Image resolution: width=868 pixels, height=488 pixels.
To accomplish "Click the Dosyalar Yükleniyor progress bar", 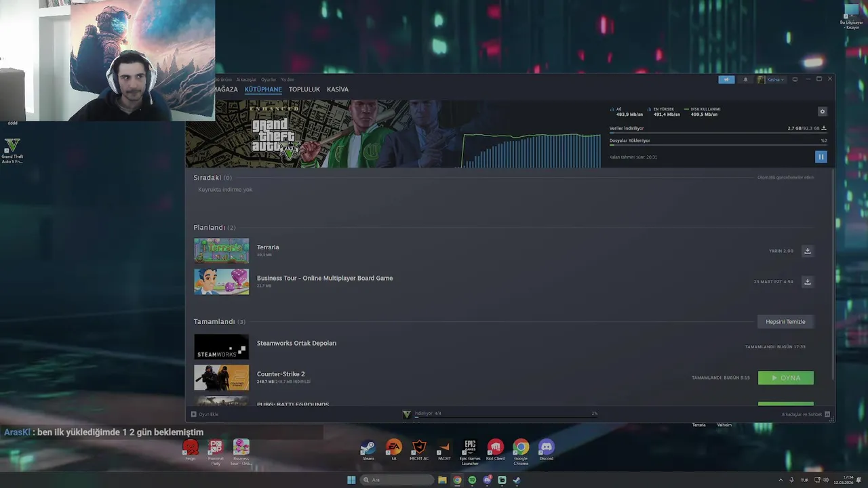I will point(717,145).
